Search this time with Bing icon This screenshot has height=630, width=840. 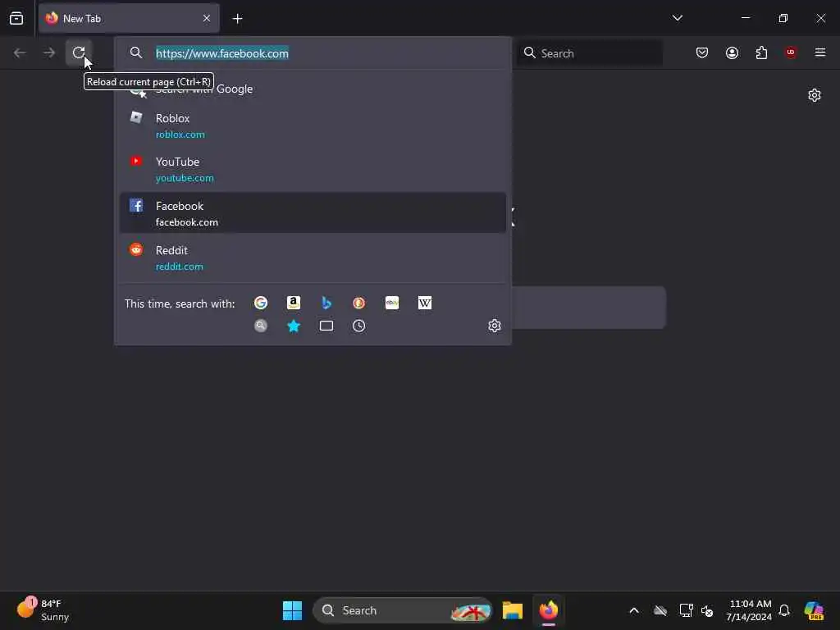326,304
